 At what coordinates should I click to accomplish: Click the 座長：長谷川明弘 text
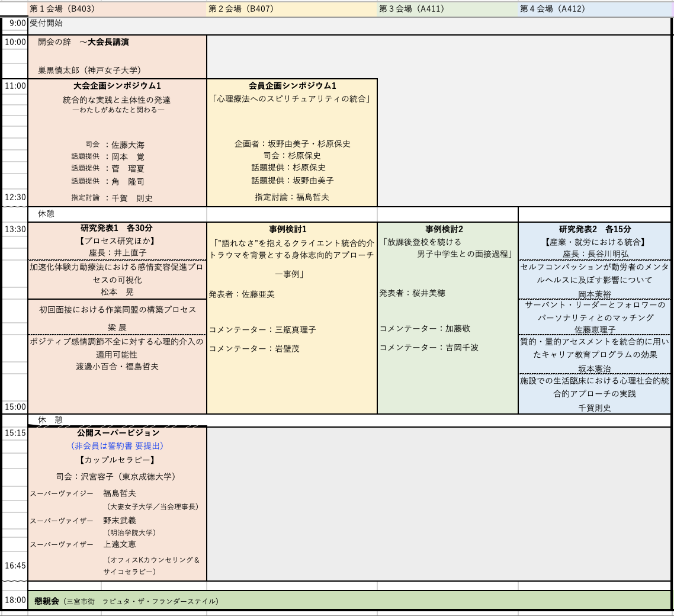point(595,254)
